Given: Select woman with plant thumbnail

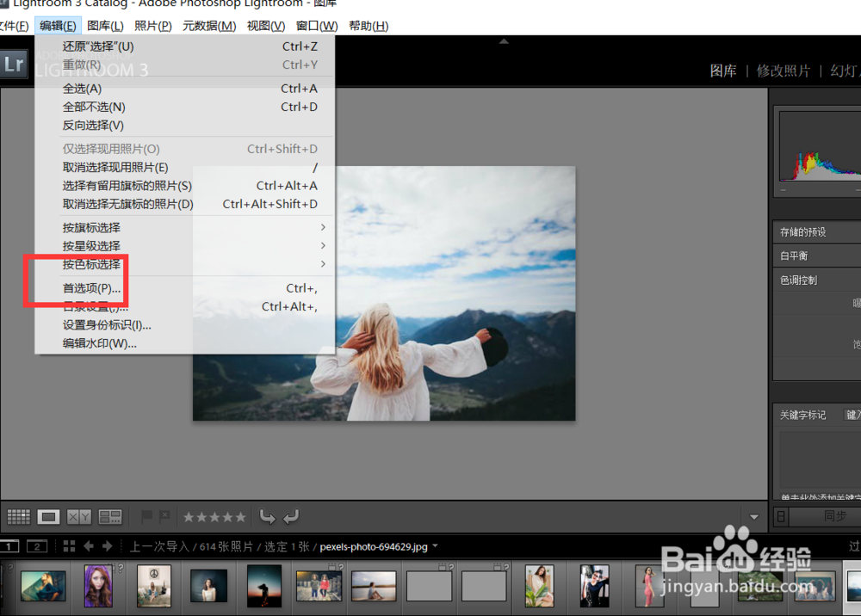Looking at the screenshot, I should [539, 586].
